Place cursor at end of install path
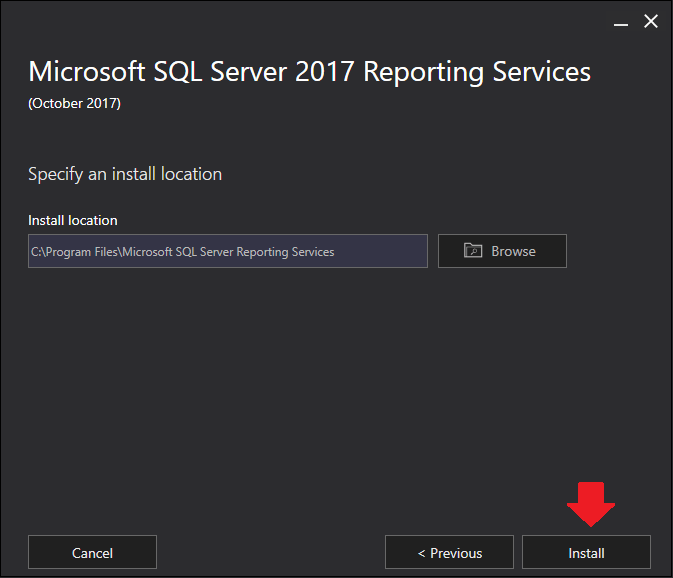673x578 pixels. 334,251
